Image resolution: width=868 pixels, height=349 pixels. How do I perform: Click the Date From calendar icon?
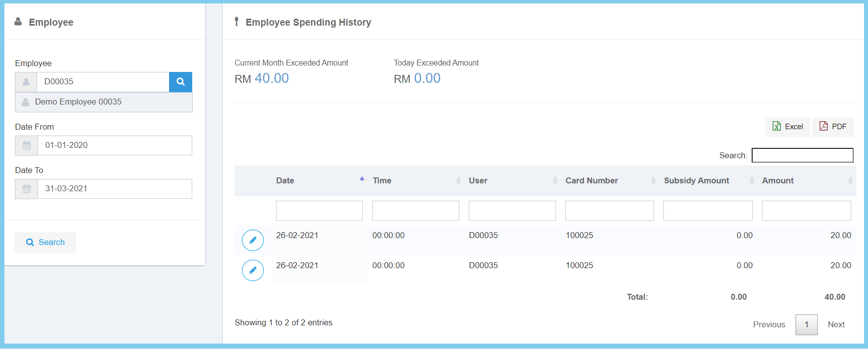(27, 145)
